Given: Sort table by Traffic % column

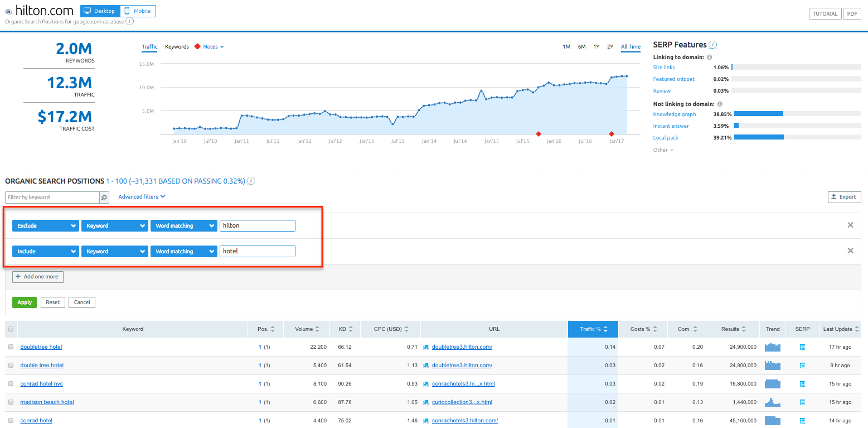Looking at the screenshot, I should tap(593, 329).
